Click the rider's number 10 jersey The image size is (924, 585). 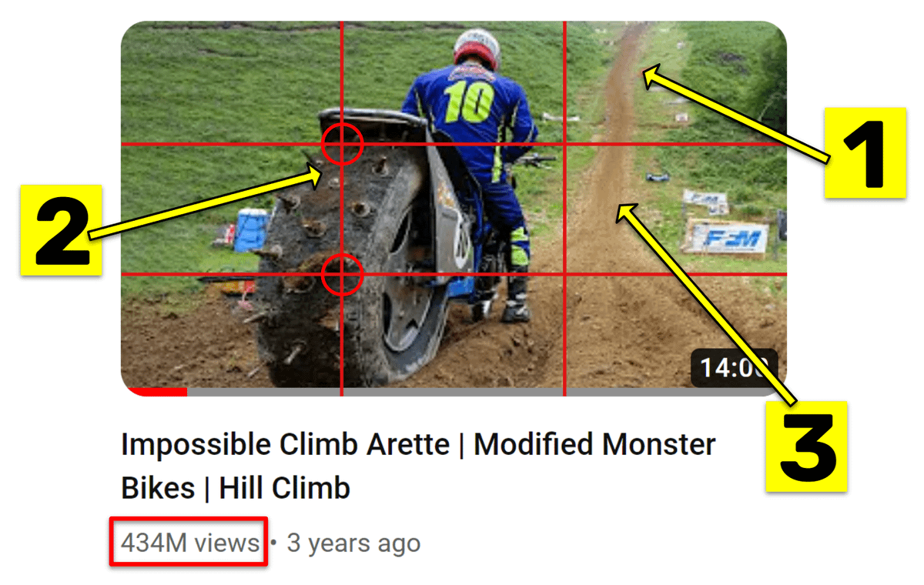pyautogui.click(x=467, y=102)
